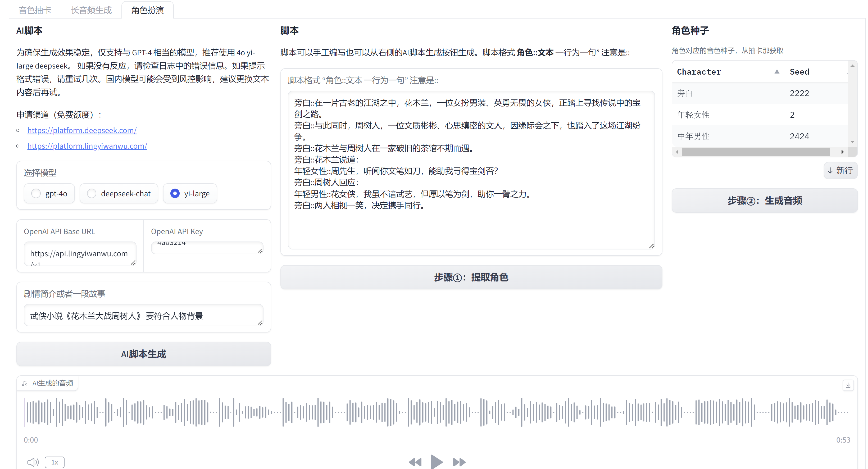
Task: Click the music note icon on audio panel
Action: 25,383
